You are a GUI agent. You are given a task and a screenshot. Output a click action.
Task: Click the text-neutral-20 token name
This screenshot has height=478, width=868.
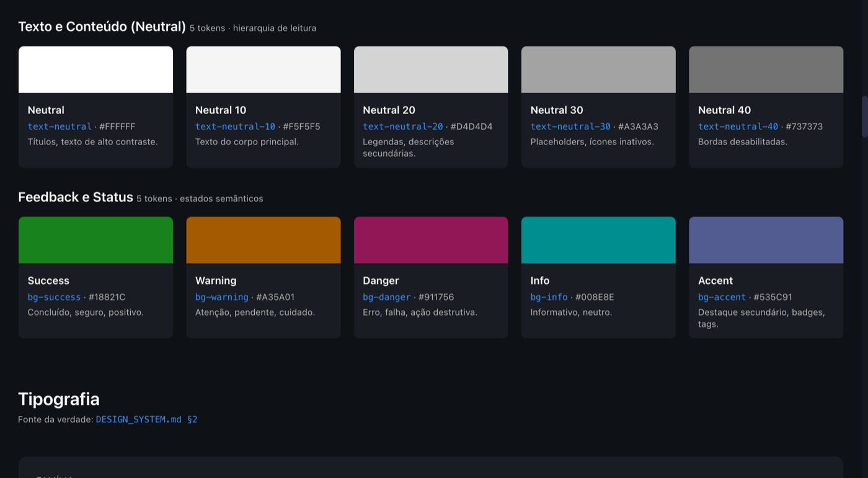point(403,126)
